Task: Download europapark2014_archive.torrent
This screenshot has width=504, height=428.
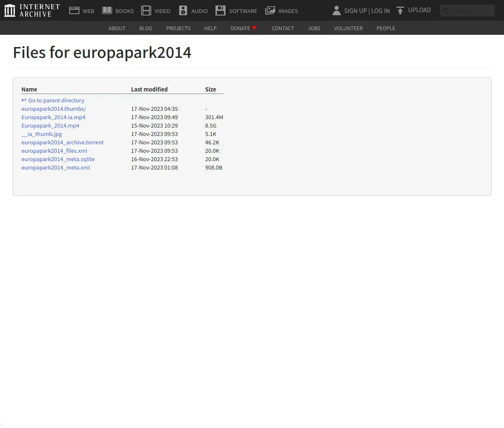Action: pos(63,142)
